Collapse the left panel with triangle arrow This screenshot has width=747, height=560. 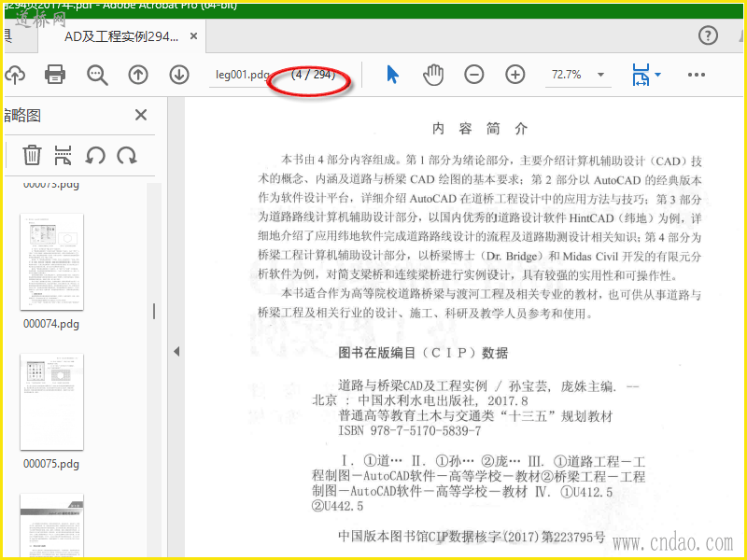[176, 352]
